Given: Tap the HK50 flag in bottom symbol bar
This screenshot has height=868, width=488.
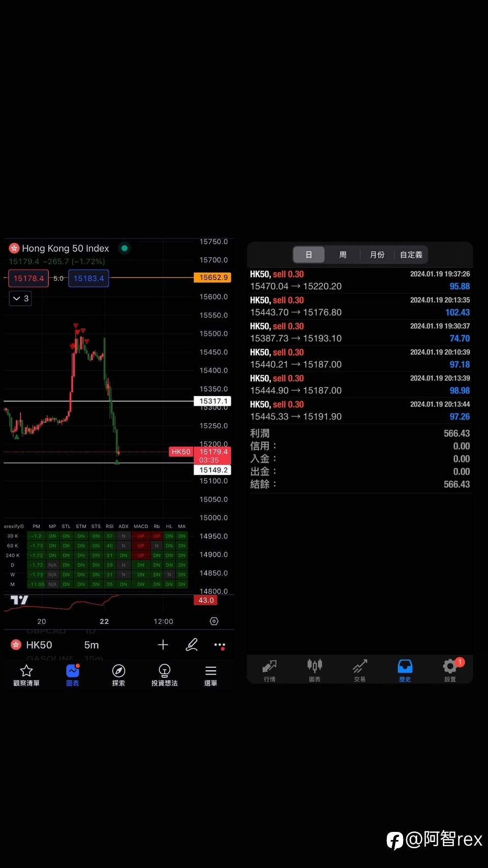Looking at the screenshot, I should [x=16, y=645].
